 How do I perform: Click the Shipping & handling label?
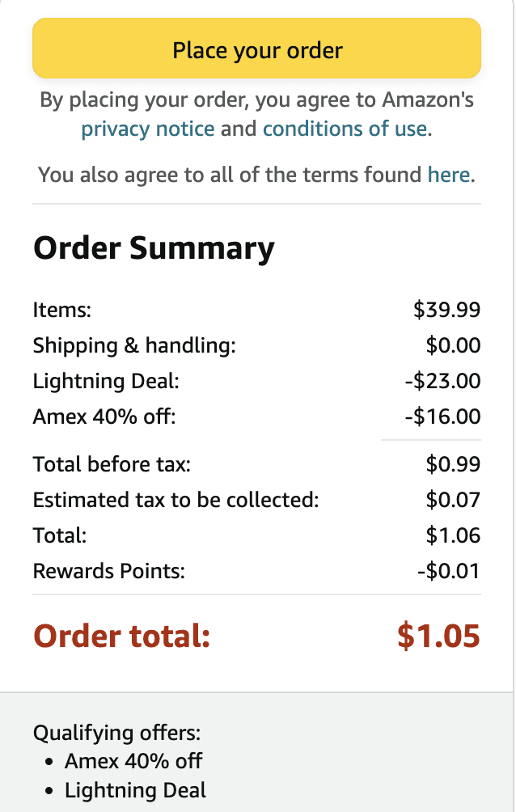[x=134, y=345]
